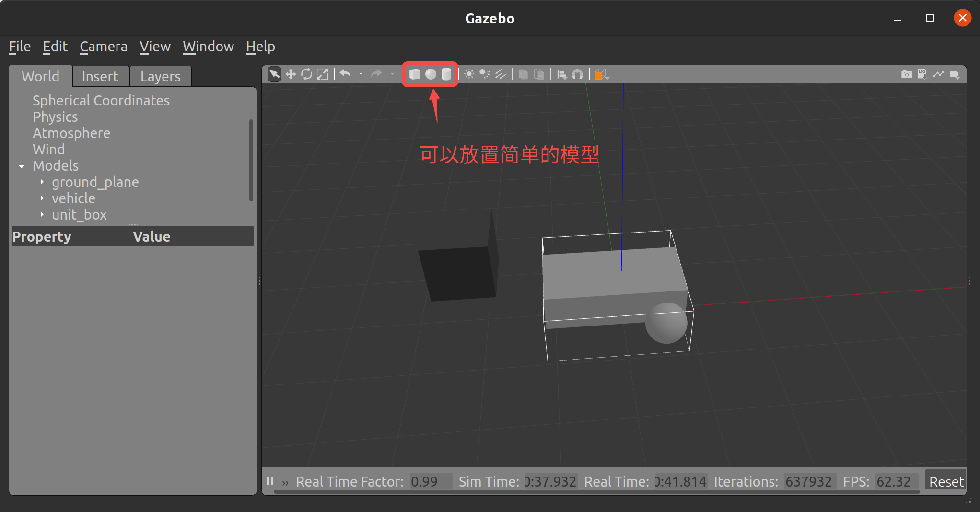Select the Sphere insertion tool
This screenshot has width=980, height=512.
[431, 74]
